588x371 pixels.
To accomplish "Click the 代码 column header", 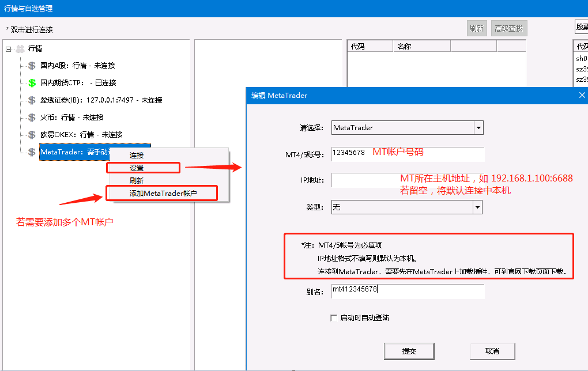I will coord(370,47).
